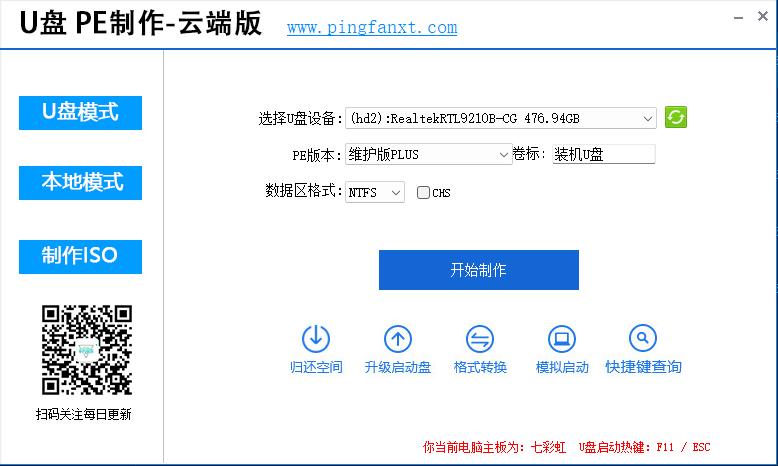Click the 升级启动盘 text label
This screenshot has width=778, height=466.
398,367
